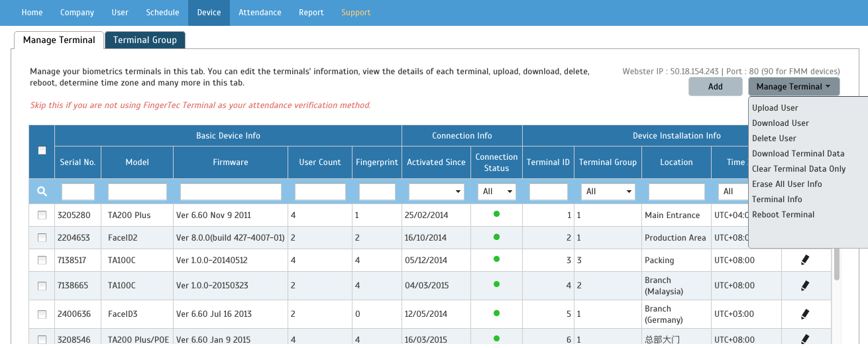Open the Report menu
This screenshot has height=348, width=868.
tap(311, 13)
